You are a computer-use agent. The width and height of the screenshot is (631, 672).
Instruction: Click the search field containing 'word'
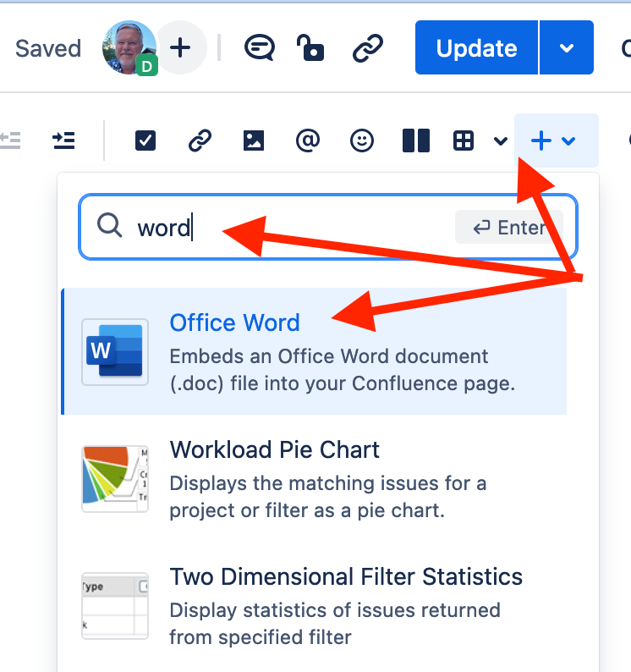point(328,227)
